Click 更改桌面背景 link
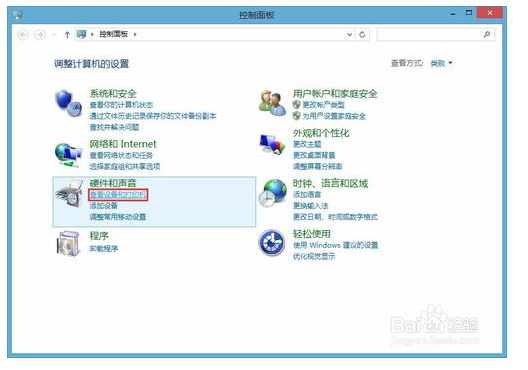Viewport: 528px width, 370px height. (314, 155)
